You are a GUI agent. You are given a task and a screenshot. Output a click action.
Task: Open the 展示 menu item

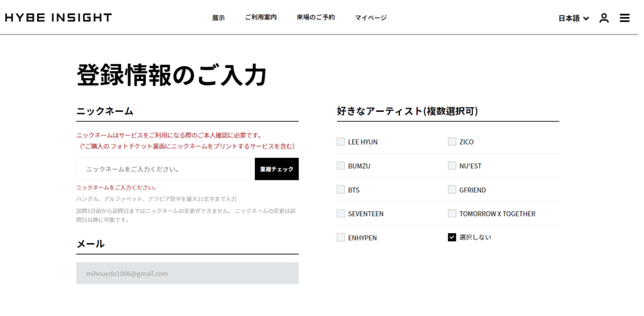(218, 18)
